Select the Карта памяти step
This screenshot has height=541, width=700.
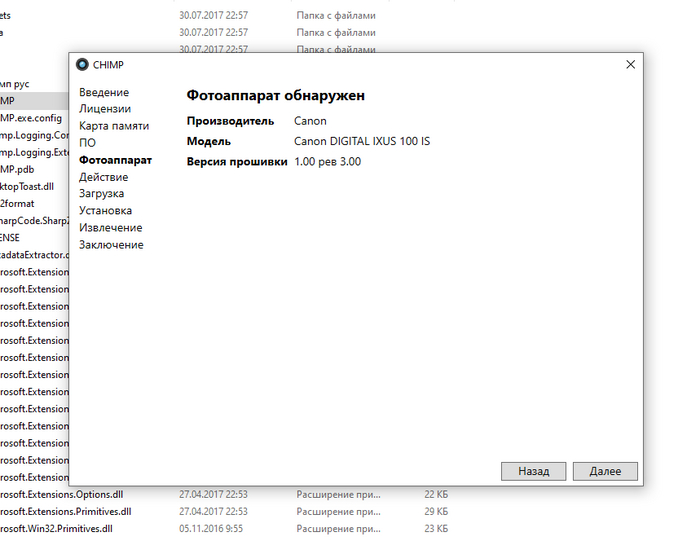(114, 126)
